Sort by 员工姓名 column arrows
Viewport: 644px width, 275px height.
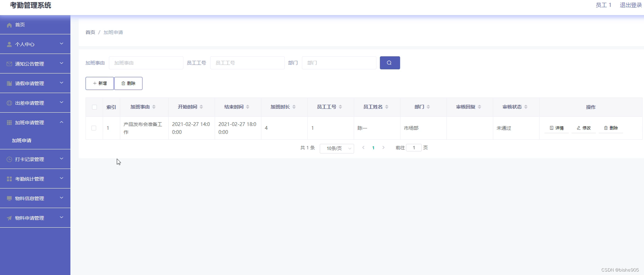click(x=387, y=107)
